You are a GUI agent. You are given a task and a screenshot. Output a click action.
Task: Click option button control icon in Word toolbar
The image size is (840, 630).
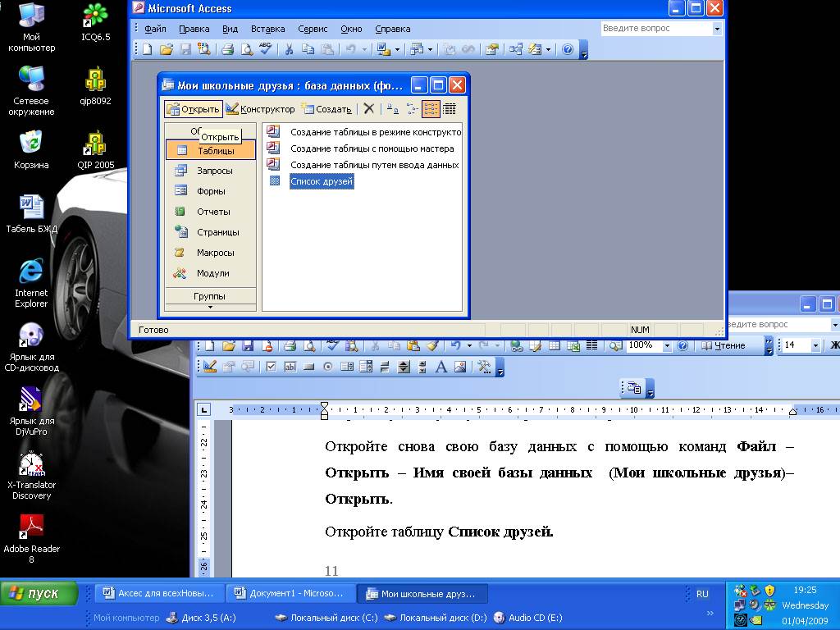pyautogui.click(x=328, y=367)
